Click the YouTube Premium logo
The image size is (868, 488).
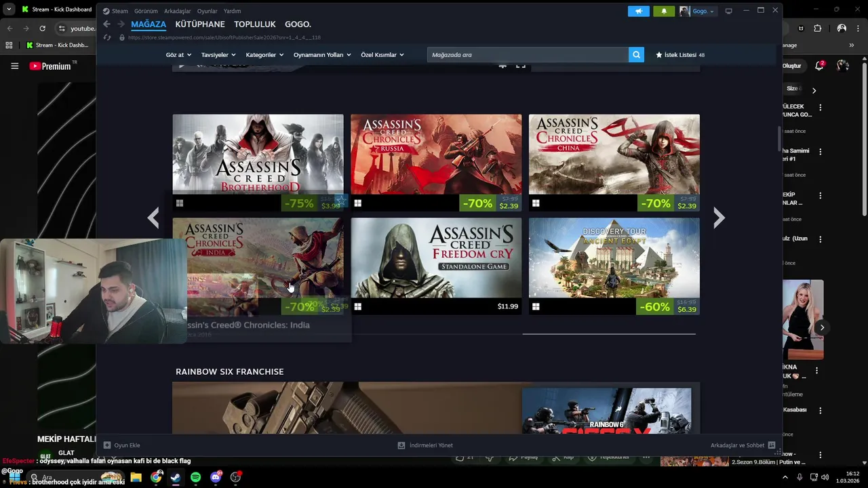[x=51, y=66]
